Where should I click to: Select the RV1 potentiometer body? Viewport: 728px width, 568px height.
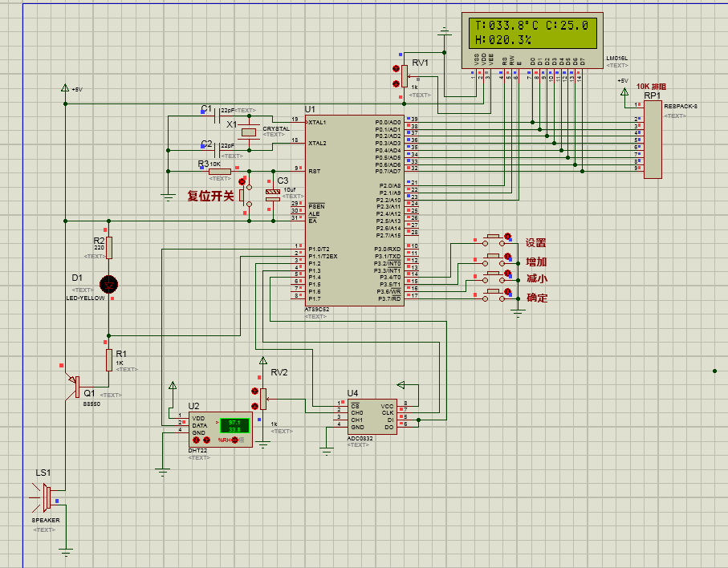pos(405,76)
